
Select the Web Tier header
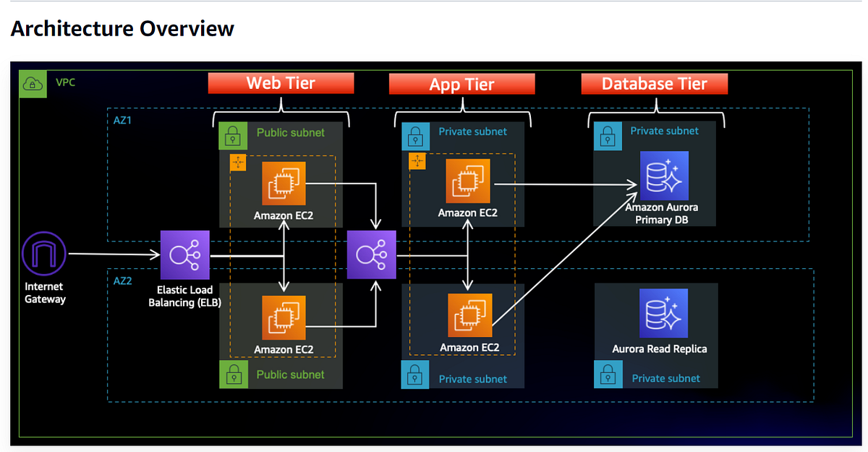pos(281,82)
